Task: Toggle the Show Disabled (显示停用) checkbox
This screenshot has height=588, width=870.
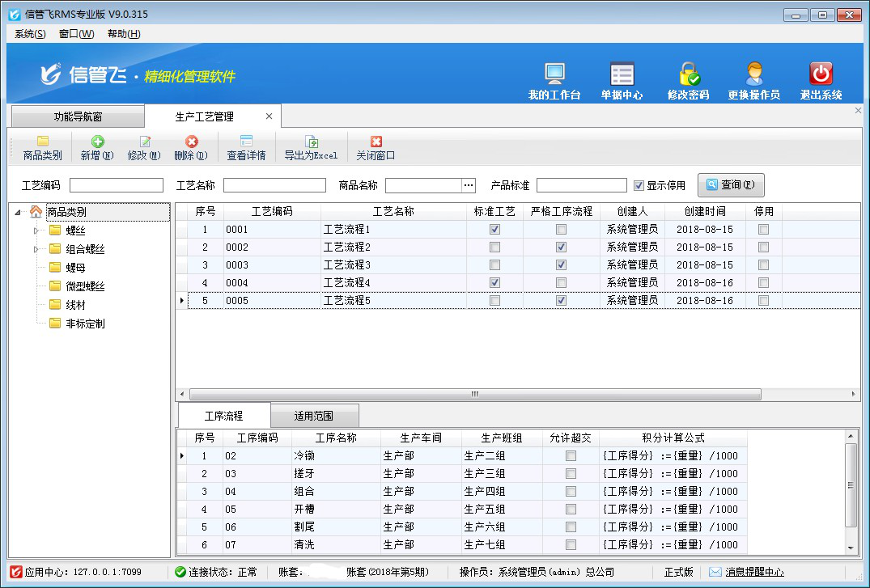Action: point(639,185)
